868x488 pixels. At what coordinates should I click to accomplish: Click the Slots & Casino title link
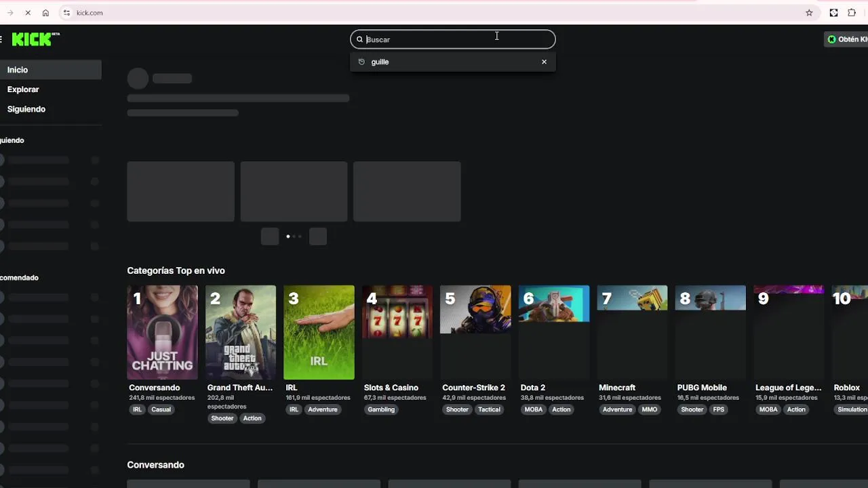pyautogui.click(x=391, y=388)
